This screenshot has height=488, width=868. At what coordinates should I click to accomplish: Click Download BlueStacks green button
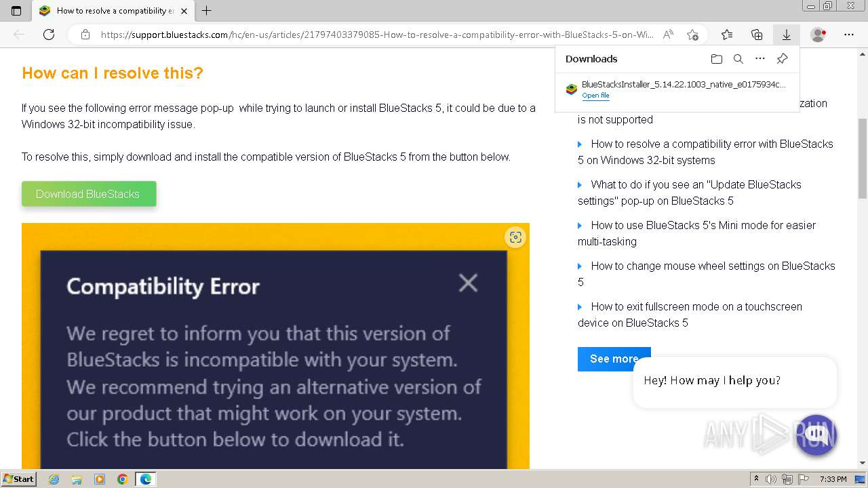89,194
